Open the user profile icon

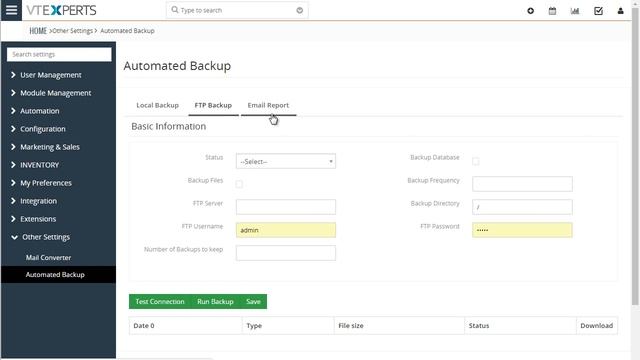click(620, 11)
